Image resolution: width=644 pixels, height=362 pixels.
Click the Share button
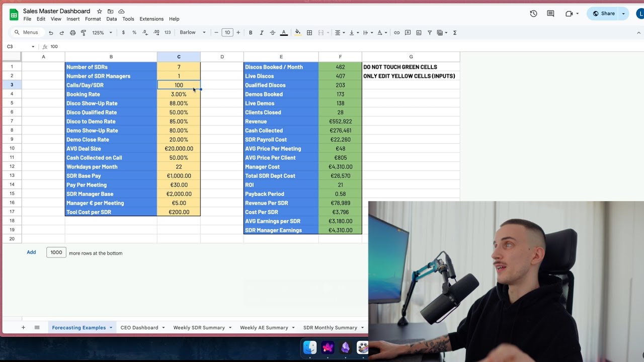click(603, 14)
